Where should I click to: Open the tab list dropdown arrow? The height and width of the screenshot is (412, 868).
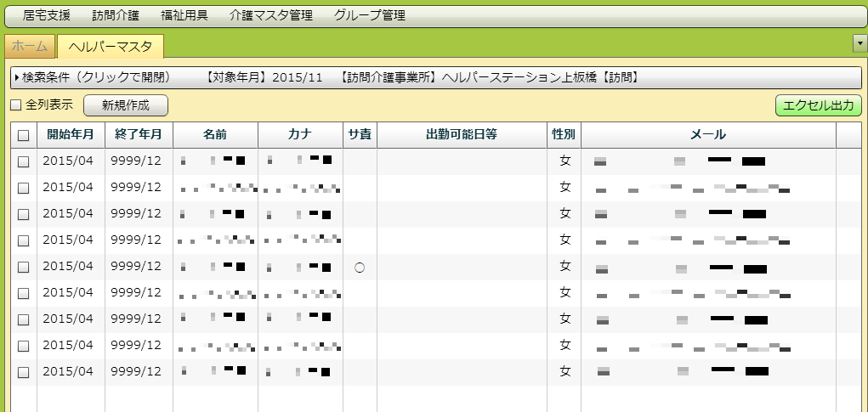pyautogui.click(x=859, y=42)
